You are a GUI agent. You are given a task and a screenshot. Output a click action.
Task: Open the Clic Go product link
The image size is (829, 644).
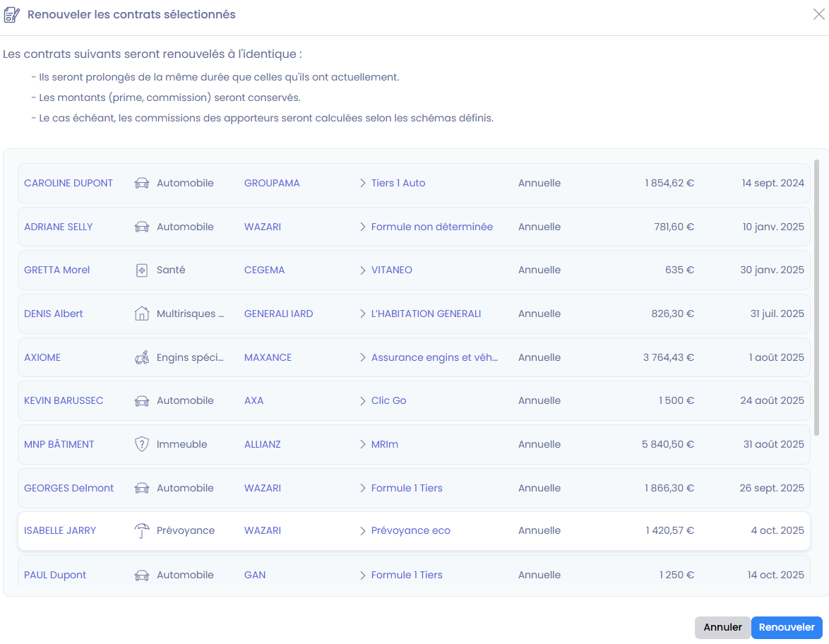pos(388,401)
